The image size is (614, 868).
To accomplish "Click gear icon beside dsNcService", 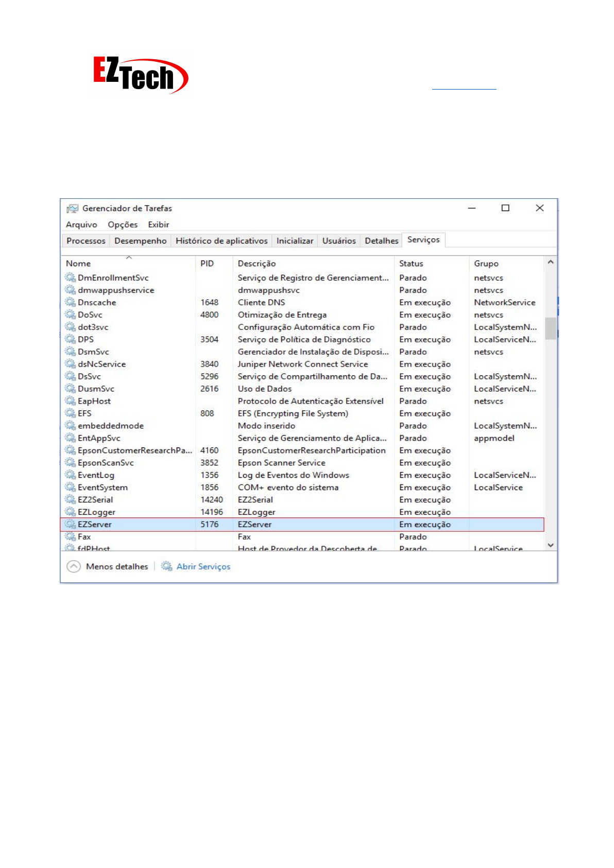I will point(70,364).
